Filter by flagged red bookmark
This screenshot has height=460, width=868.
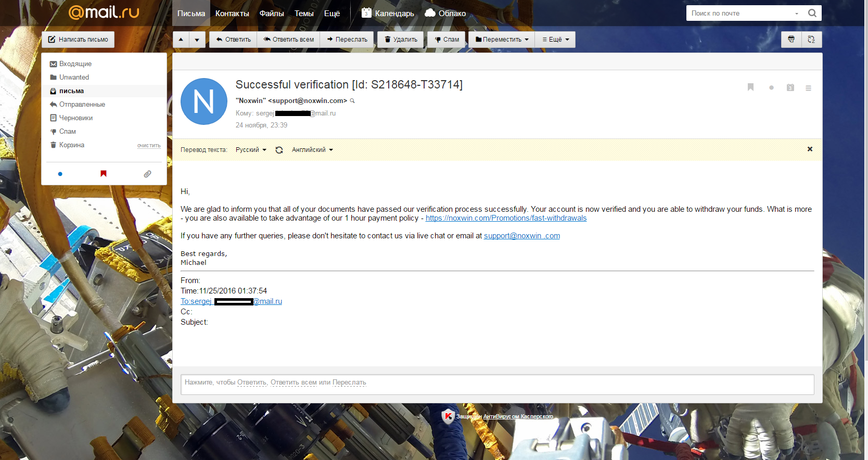point(104,173)
